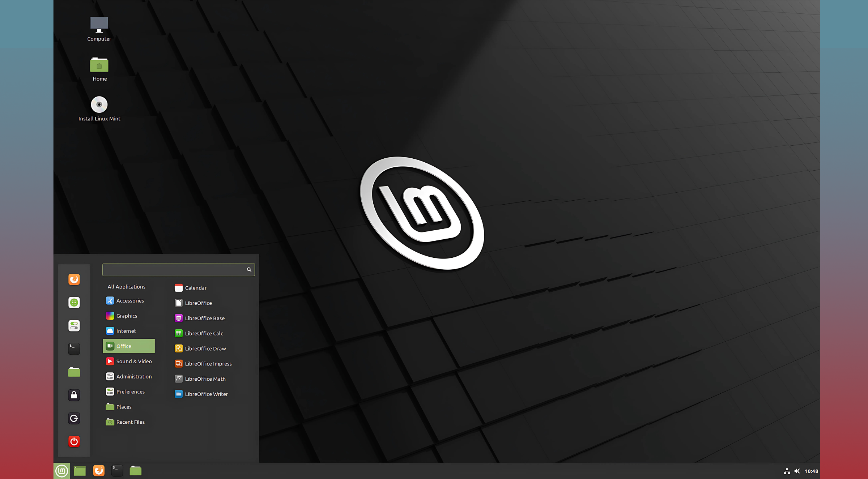The height and width of the screenshot is (479, 868).
Task: Click the Lock Screen icon
Action: point(74,395)
